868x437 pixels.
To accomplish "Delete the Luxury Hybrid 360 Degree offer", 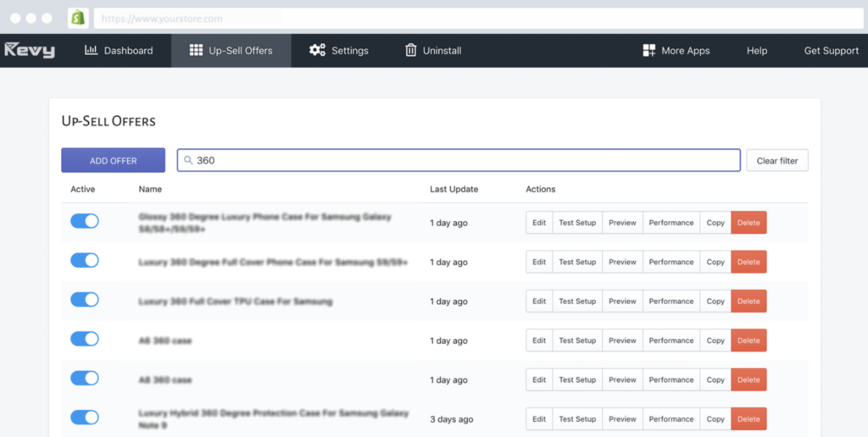I will click(x=748, y=418).
